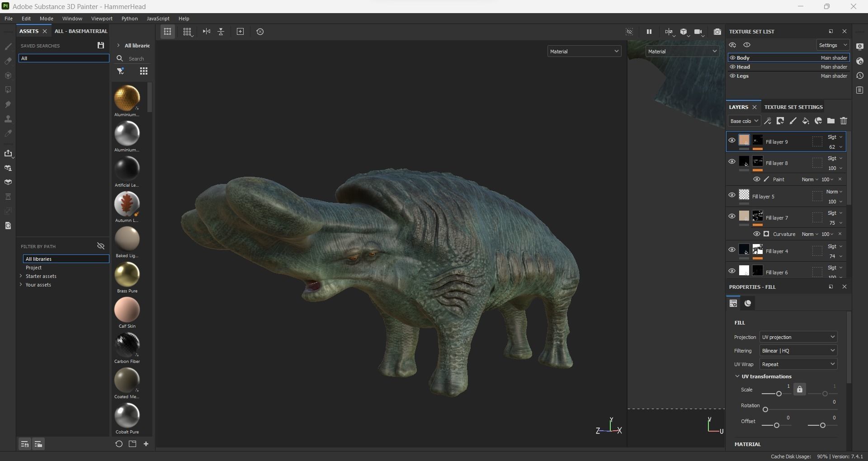Screen dimensions: 868x461
Task: Import a new asset with the plus icon
Action: coord(146,444)
